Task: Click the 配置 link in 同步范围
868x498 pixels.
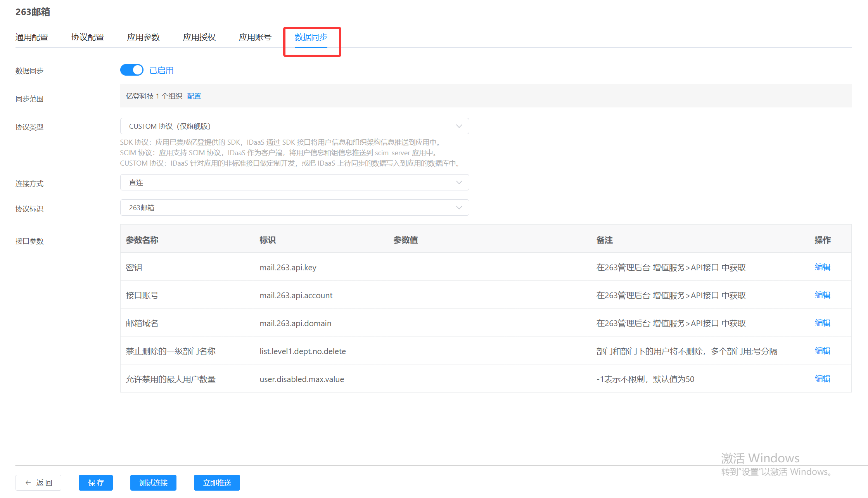Action: pyautogui.click(x=194, y=96)
